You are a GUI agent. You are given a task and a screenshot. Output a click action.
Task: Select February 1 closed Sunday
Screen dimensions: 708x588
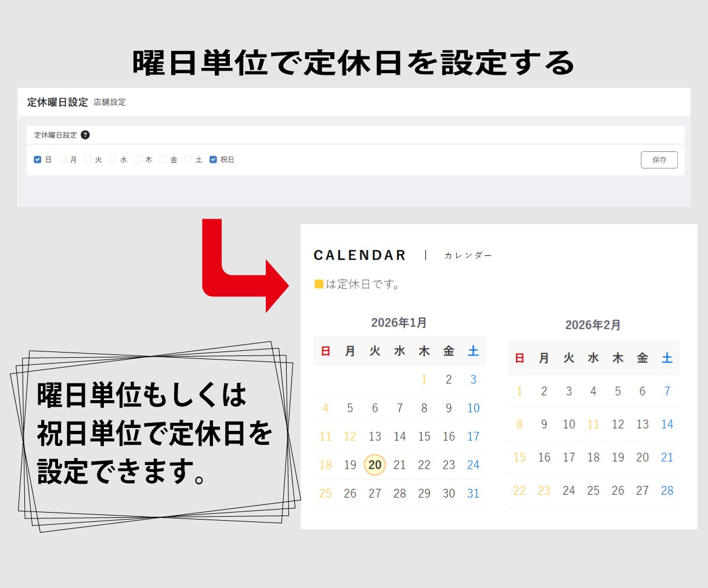click(519, 391)
